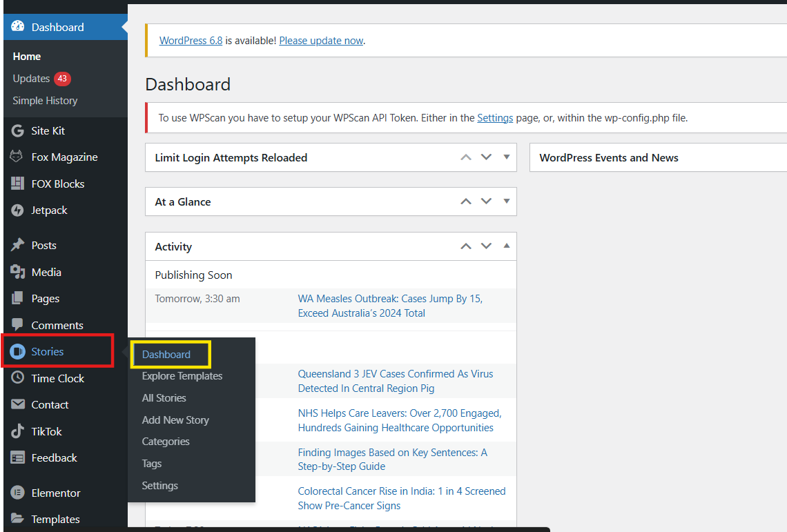Click the Stories circular icon
Image resolution: width=787 pixels, height=532 pixels.
coord(17,351)
